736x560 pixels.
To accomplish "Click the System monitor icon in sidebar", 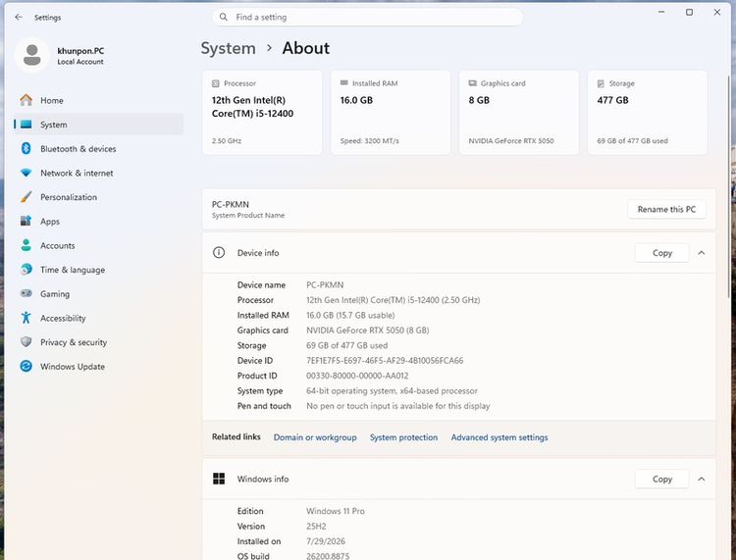I will [x=26, y=125].
